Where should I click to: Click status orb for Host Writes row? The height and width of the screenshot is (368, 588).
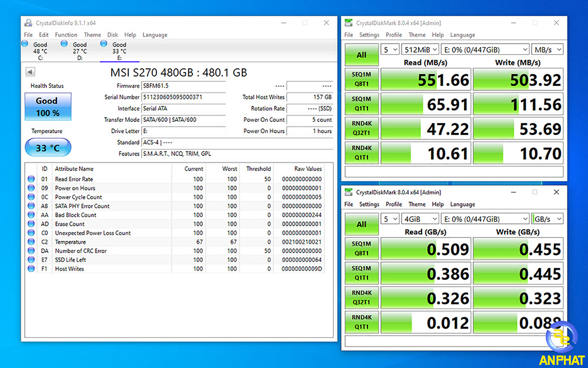point(31,269)
